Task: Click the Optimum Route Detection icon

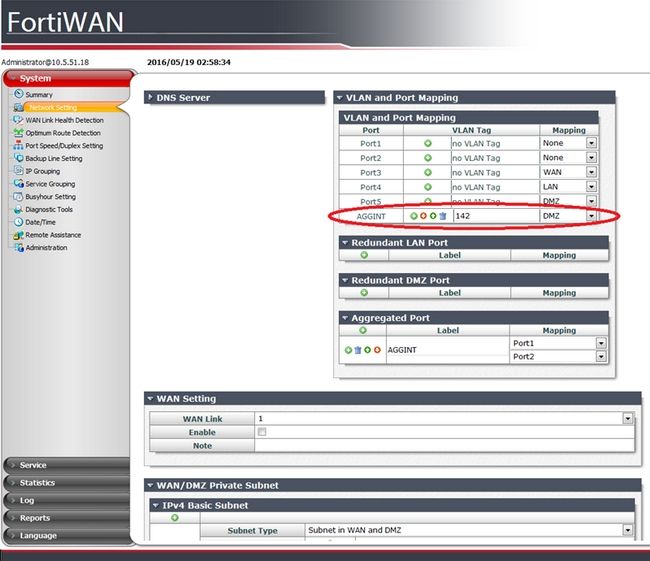Action: pyautogui.click(x=18, y=133)
